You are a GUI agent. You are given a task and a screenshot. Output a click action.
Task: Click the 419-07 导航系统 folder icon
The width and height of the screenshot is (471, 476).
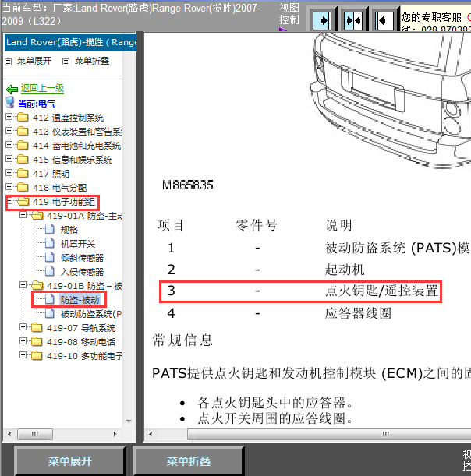click(37, 327)
